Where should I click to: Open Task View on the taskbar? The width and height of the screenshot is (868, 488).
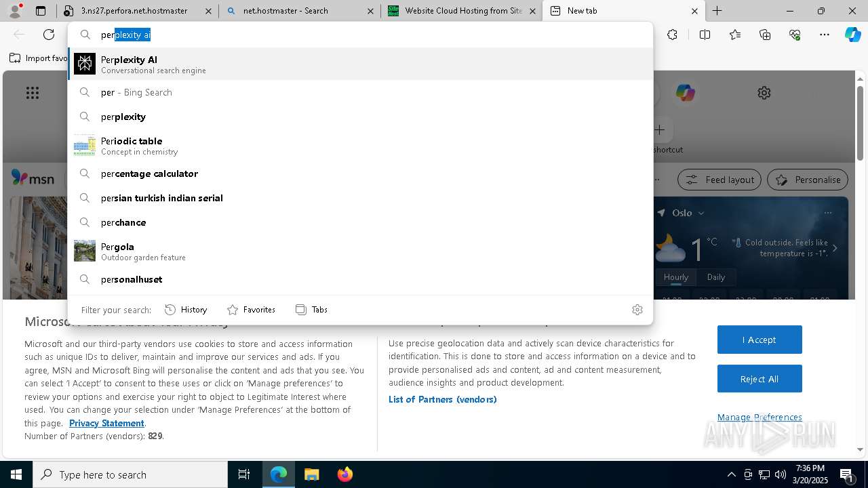pyautogui.click(x=244, y=474)
